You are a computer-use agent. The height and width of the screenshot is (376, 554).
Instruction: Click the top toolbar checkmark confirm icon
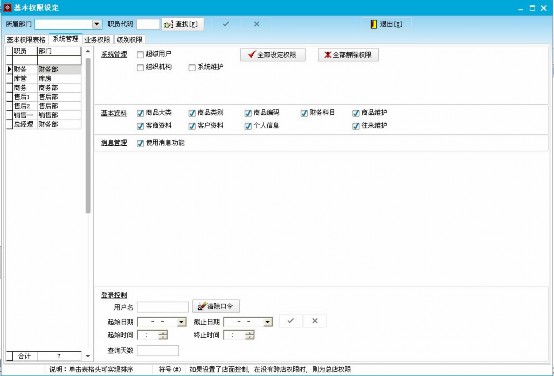pos(226,24)
